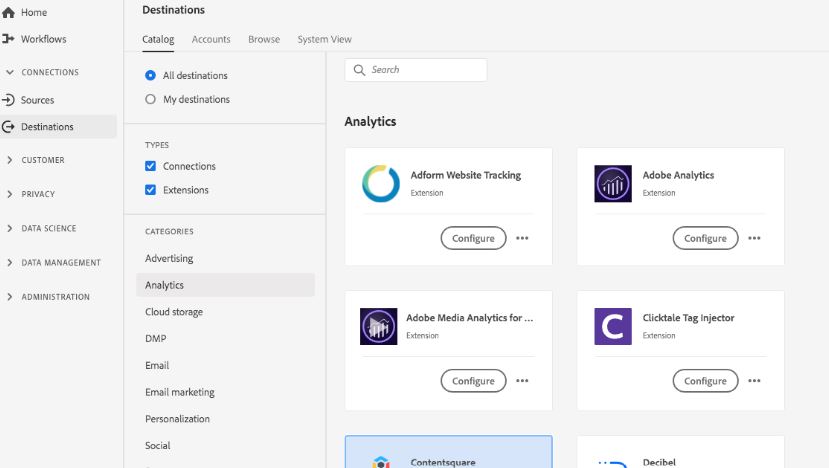Open the System View tab
829x468 pixels.
click(324, 39)
